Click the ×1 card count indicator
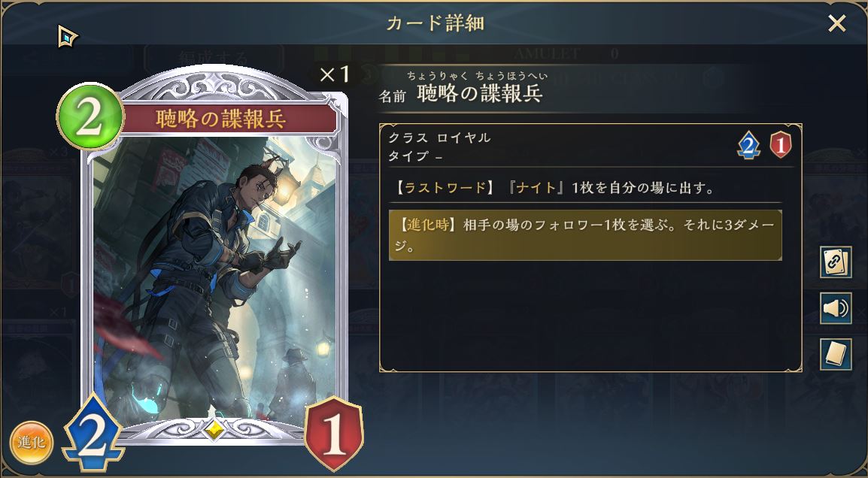 pos(335,74)
